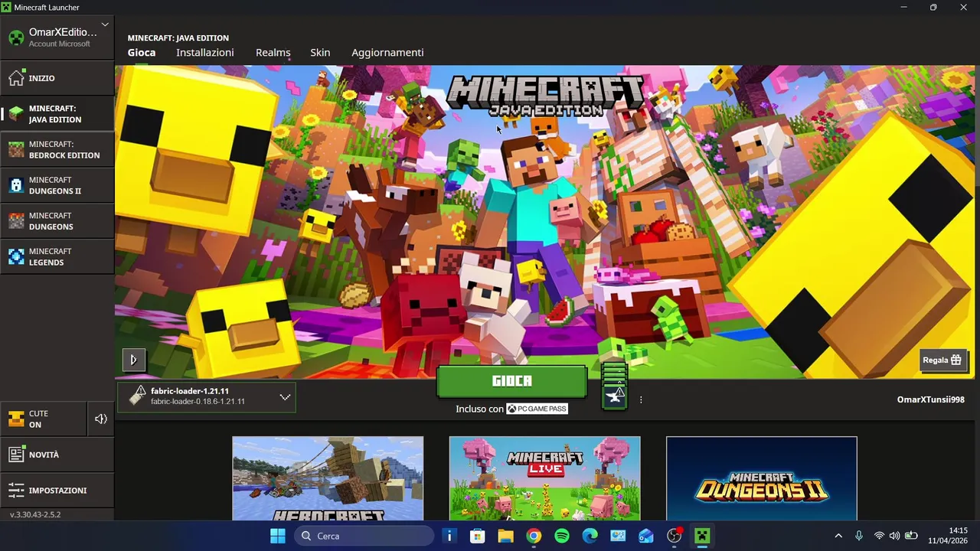Show hidden system tray icons

click(838, 536)
